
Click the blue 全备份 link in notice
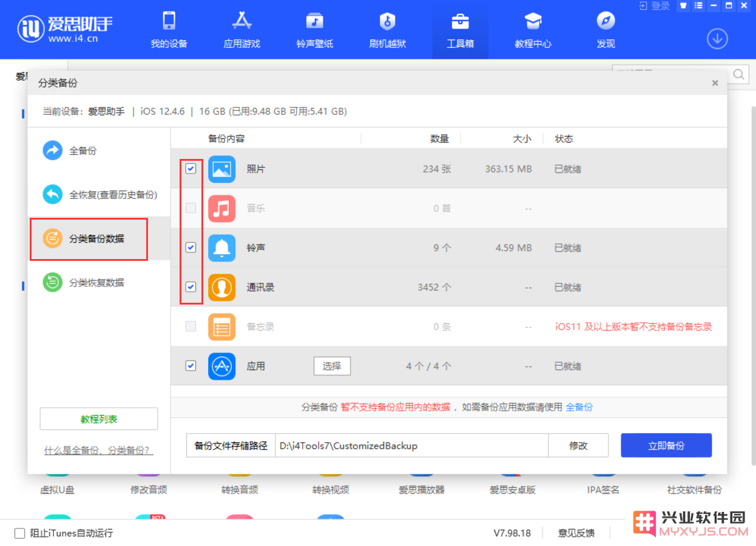pos(579,407)
